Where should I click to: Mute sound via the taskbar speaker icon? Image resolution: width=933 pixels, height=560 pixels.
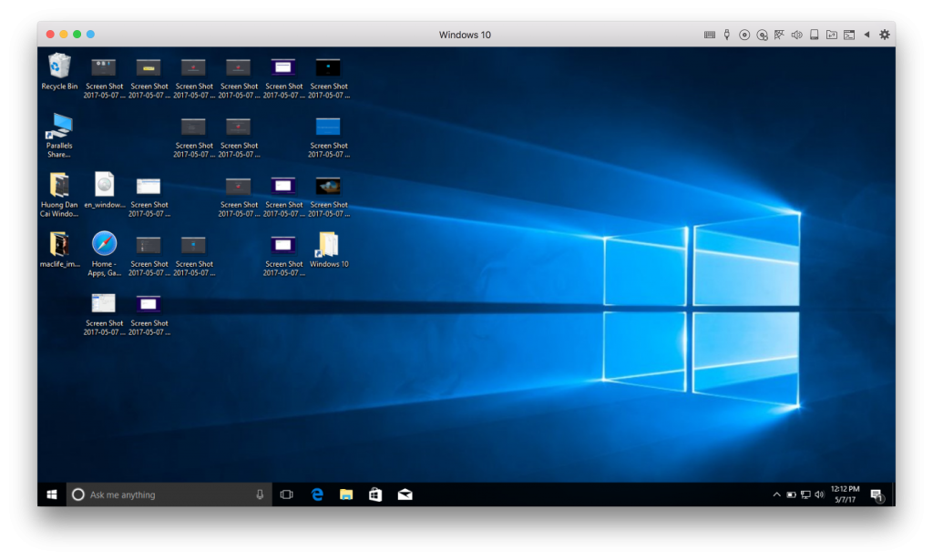point(819,494)
